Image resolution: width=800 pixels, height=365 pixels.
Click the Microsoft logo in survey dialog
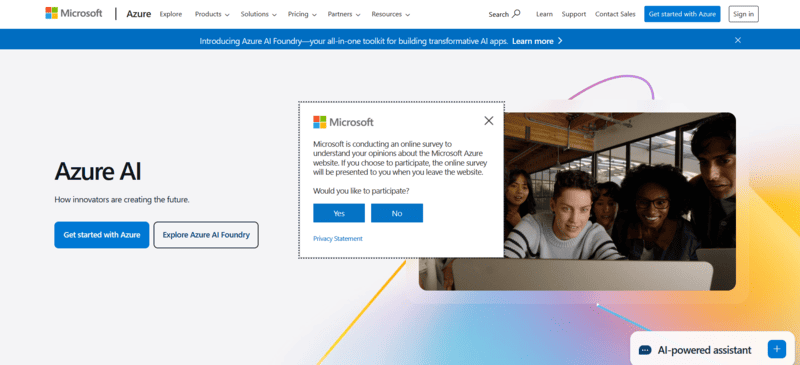click(343, 122)
